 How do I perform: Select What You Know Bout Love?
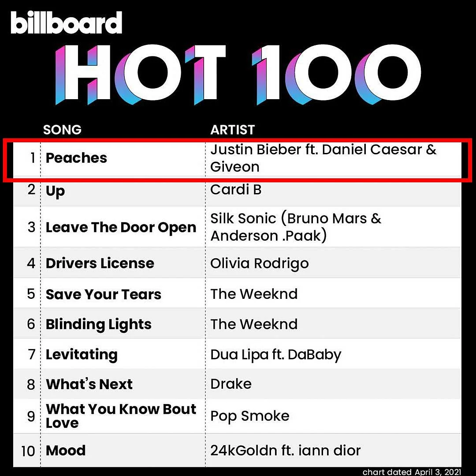point(121,416)
